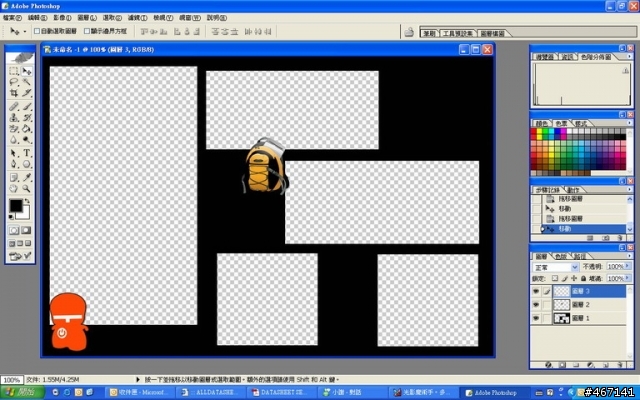
Task: Select the History Brush tool
Action: click(x=27, y=118)
